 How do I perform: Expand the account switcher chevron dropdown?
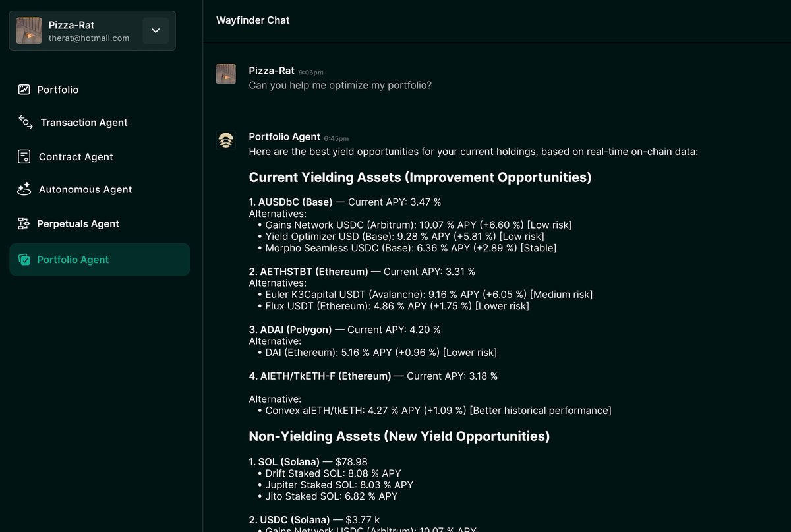(x=156, y=31)
